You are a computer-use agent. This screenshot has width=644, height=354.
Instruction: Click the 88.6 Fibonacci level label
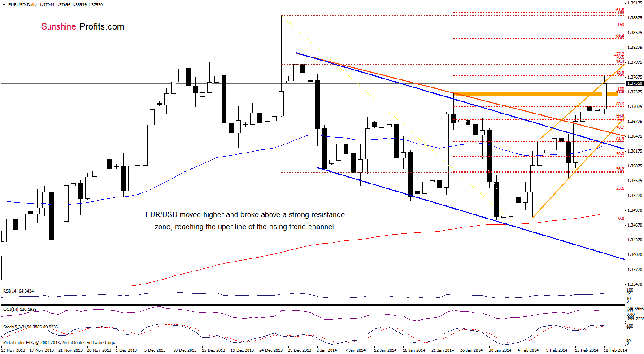[620, 104]
